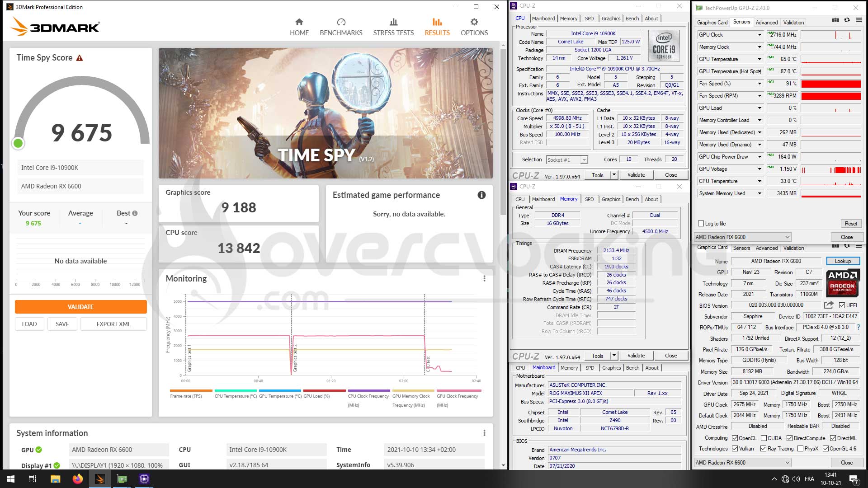
Task: Enable Log to file in GPU-Z
Action: [701, 224]
